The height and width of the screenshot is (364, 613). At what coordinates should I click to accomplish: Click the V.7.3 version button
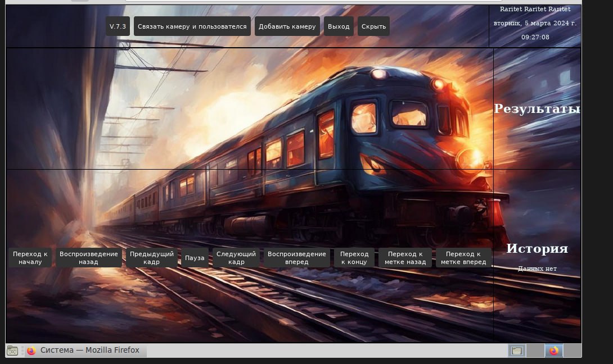click(x=118, y=26)
